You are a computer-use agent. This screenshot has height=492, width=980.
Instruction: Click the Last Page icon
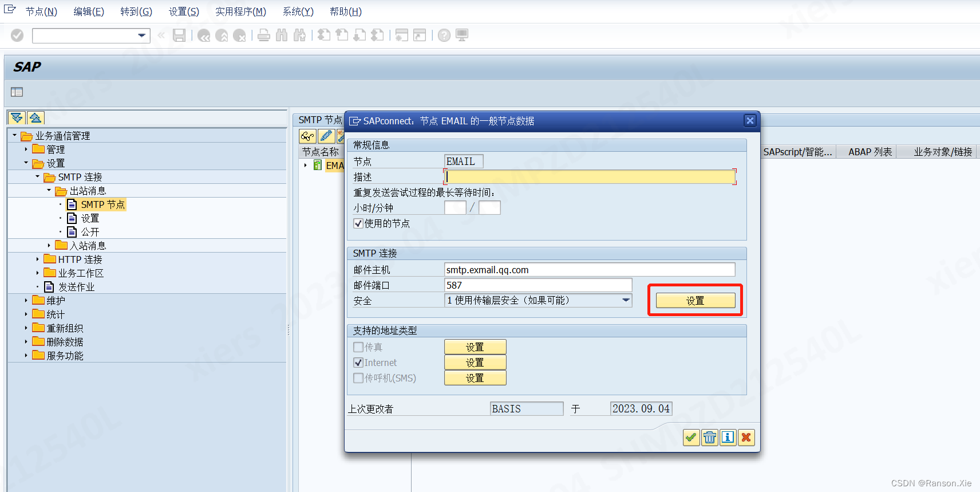coord(377,36)
